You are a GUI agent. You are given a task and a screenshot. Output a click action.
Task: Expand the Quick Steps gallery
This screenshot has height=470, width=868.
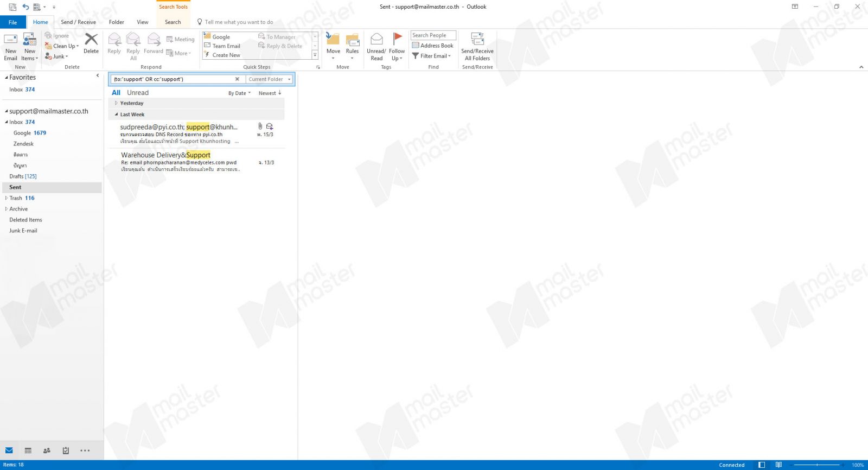pos(315,55)
